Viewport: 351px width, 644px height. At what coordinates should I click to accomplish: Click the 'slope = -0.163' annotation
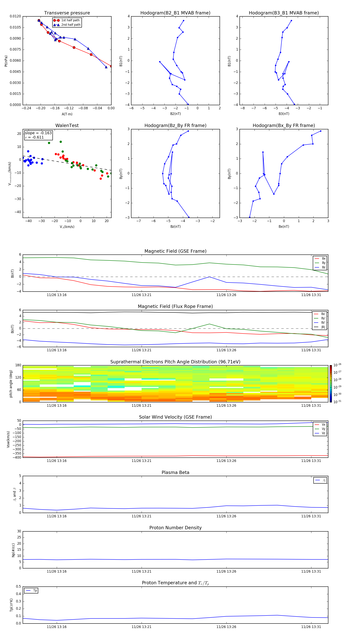tap(38, 133)
